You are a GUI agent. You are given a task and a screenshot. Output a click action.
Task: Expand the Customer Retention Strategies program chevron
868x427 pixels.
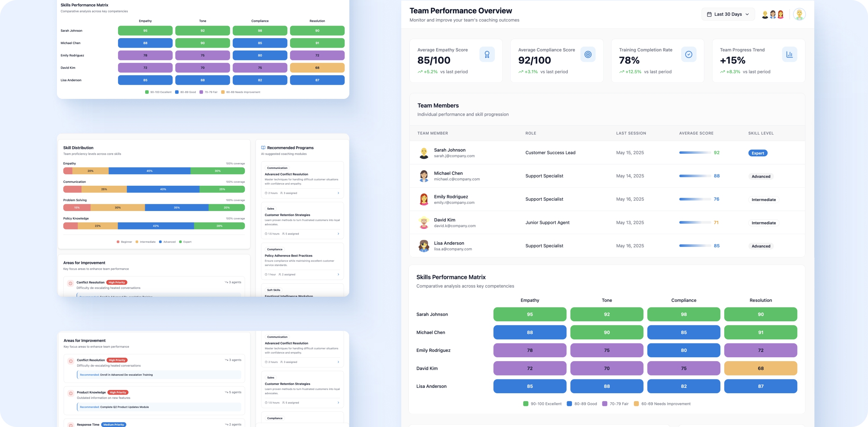coord(338,234)
